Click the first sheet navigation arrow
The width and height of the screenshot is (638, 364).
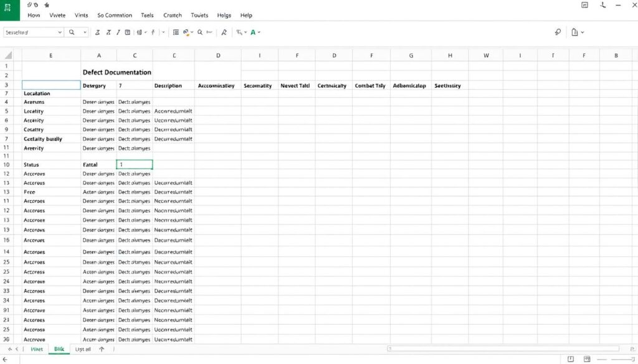pos(10,349)
